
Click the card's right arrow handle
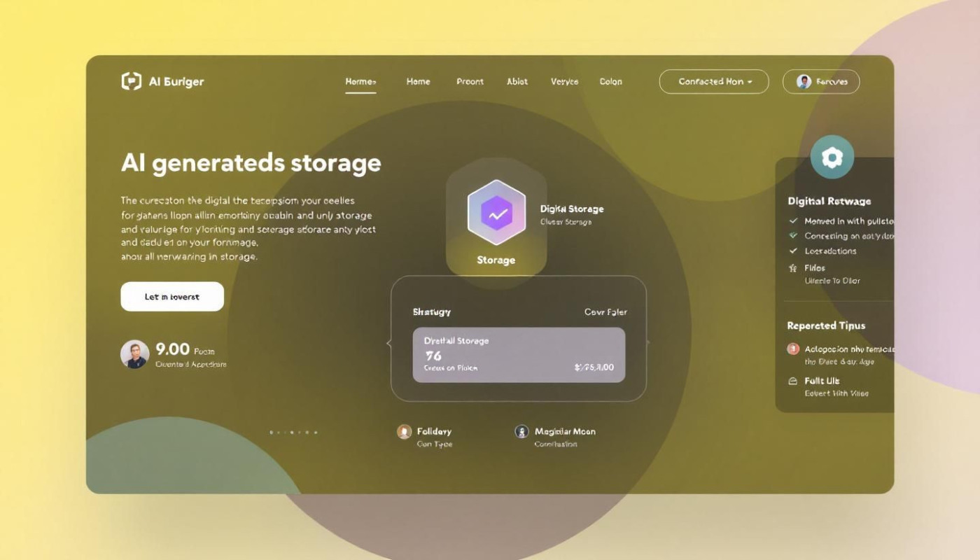click(x=647, y=343)
